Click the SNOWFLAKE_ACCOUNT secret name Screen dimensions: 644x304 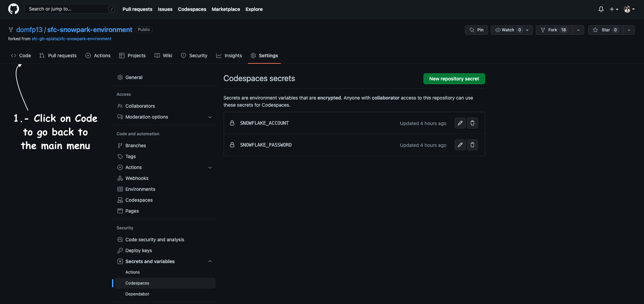[264, 123]
